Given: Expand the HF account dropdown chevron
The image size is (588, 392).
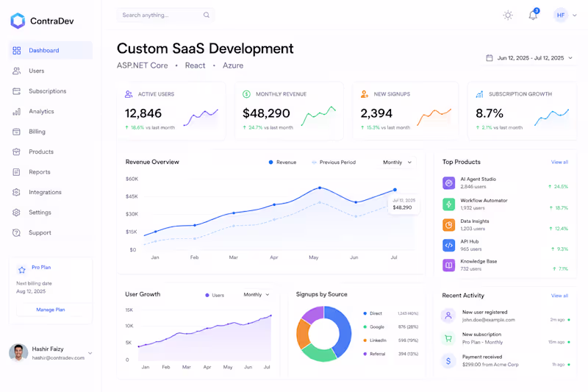Looking at the screenshot, I should [x=575, y=15].
